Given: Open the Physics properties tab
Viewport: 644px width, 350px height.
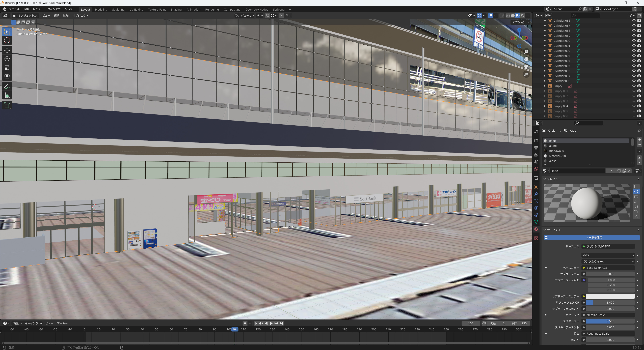Looking at the screenshot, I should tap(536, 208).
